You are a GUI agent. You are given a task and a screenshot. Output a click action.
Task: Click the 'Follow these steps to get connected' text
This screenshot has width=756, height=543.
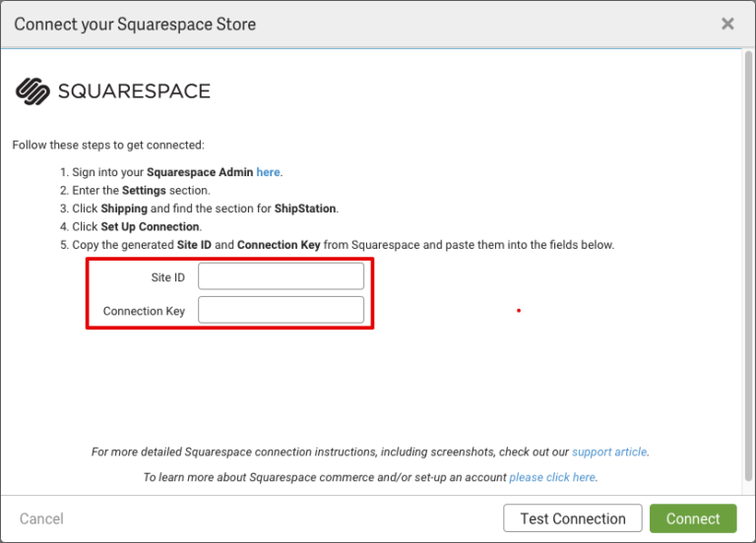(108, 145)
